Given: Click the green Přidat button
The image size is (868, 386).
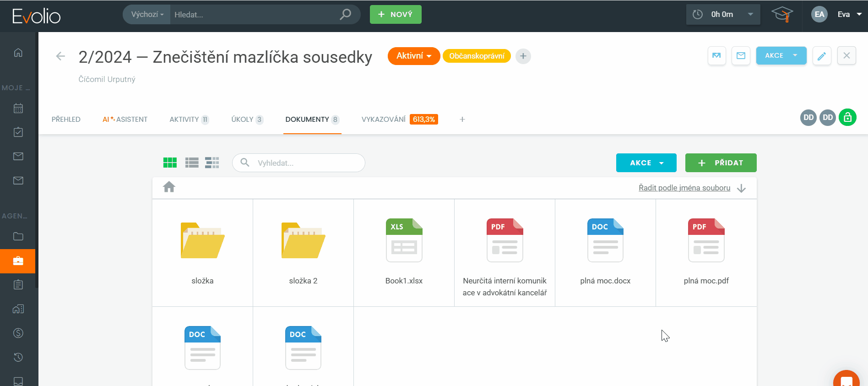Looking at the screenshot, I should pyautogui.click(x=721, y=163).
